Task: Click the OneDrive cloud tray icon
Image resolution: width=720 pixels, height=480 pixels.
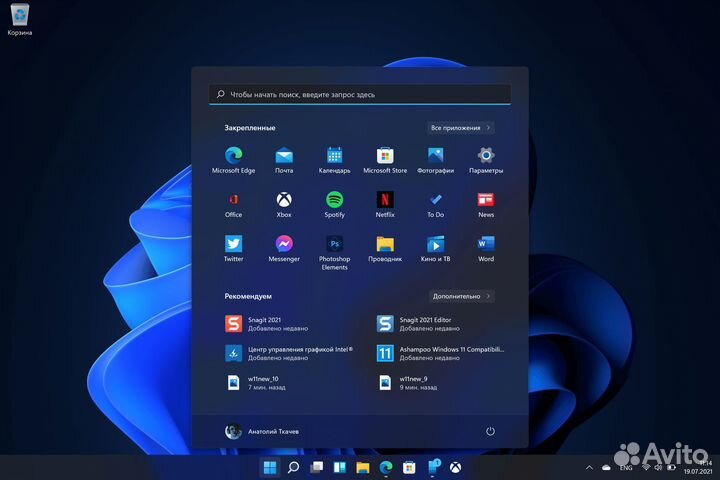Action: [606, 468]
